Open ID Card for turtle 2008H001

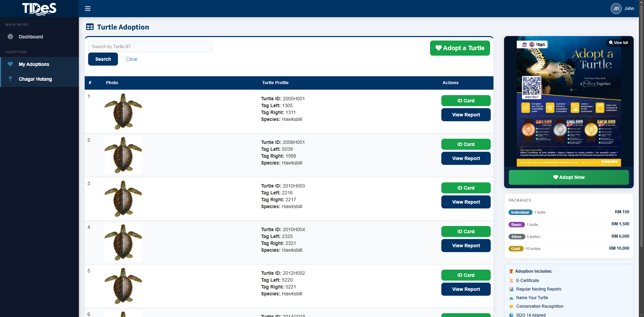point(466,144)
